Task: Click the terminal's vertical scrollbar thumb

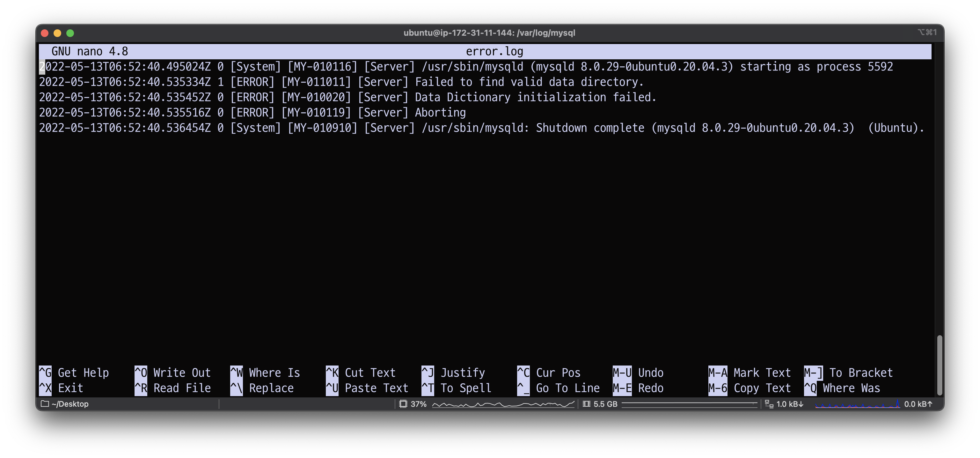Action: pyautogui.click(x=939, y=365)
